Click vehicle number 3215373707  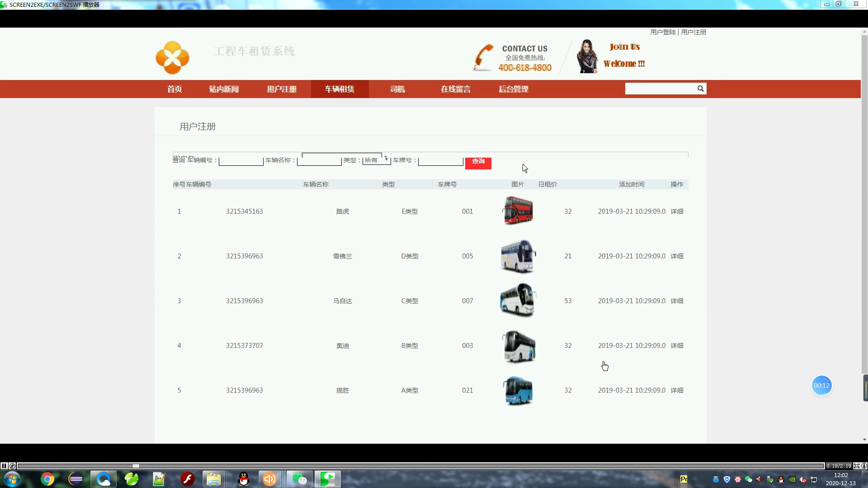[x=245, y=346]
